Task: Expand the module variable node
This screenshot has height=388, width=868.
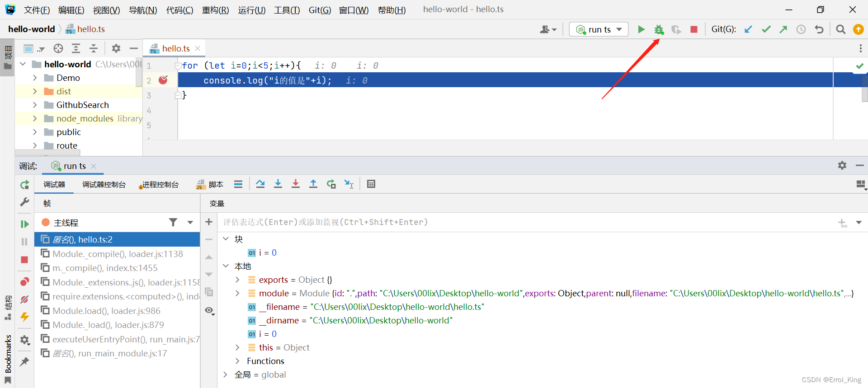Action: coord(237,293)
